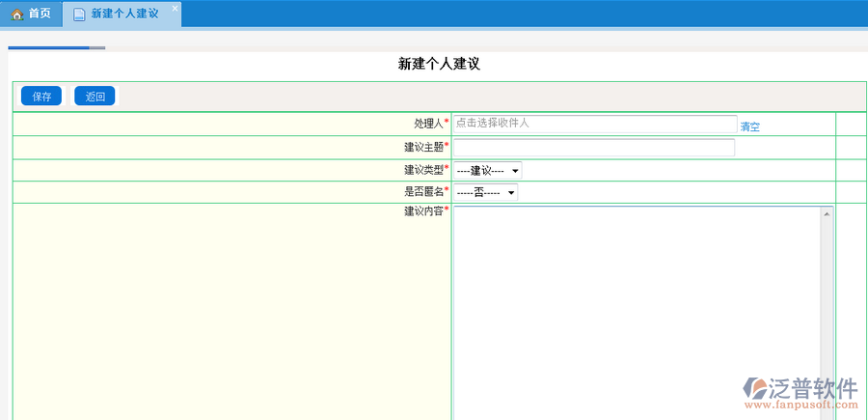The height and width of the screenshot is (420, 868).
Task: Click the 建议内容 field label
Action: coord(423,211)
